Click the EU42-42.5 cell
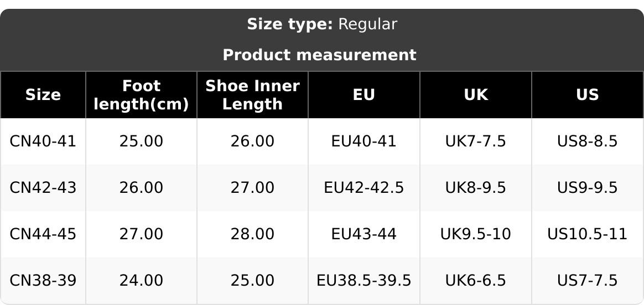Screen dimensions: 644x305 point(364,188)
